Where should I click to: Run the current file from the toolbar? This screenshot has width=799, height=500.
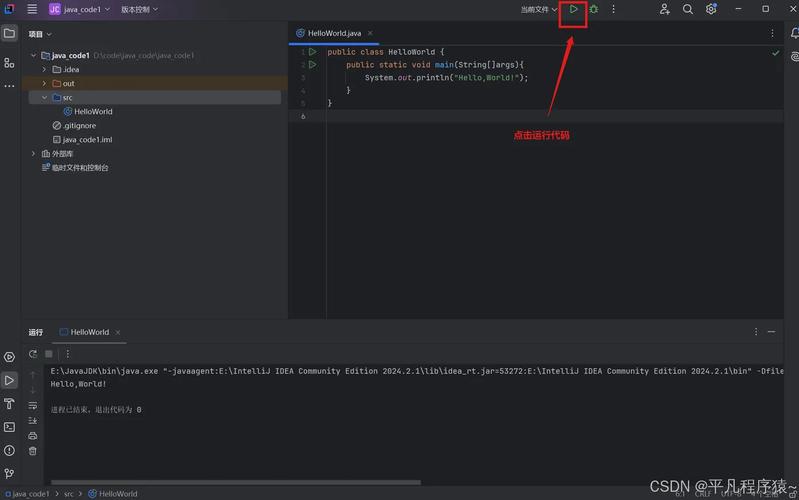click(x=574, y=9)
